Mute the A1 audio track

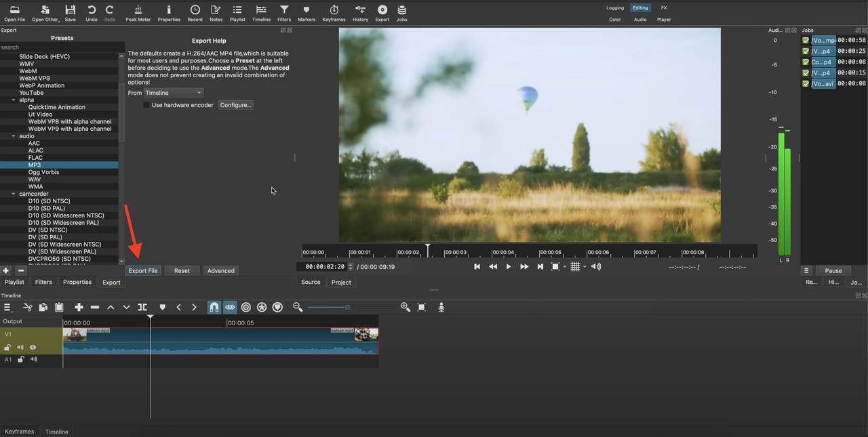pos(33,359)
